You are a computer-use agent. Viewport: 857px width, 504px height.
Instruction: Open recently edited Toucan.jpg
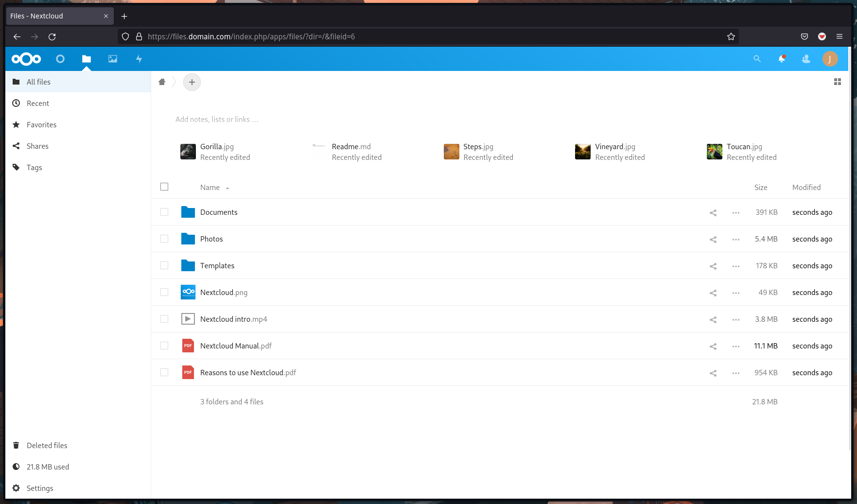pyautogui.click(x=742, y=152)
